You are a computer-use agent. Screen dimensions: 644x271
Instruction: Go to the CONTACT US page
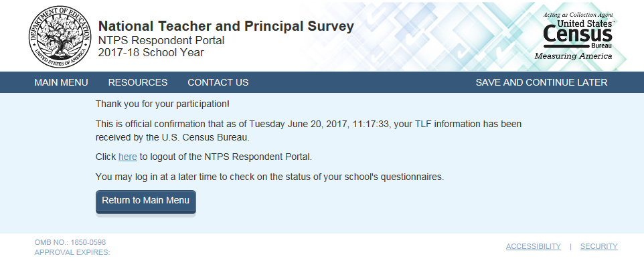pyautogui.click(x=218, y=82)
